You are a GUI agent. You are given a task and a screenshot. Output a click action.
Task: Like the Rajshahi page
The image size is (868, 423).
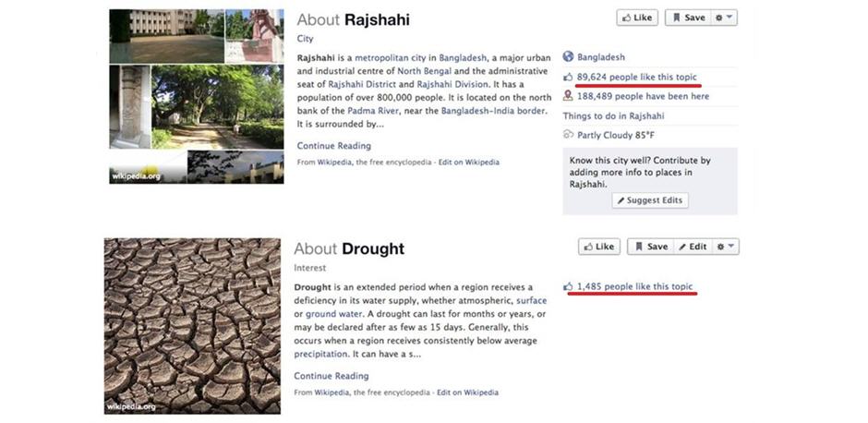tap(636, 18)
